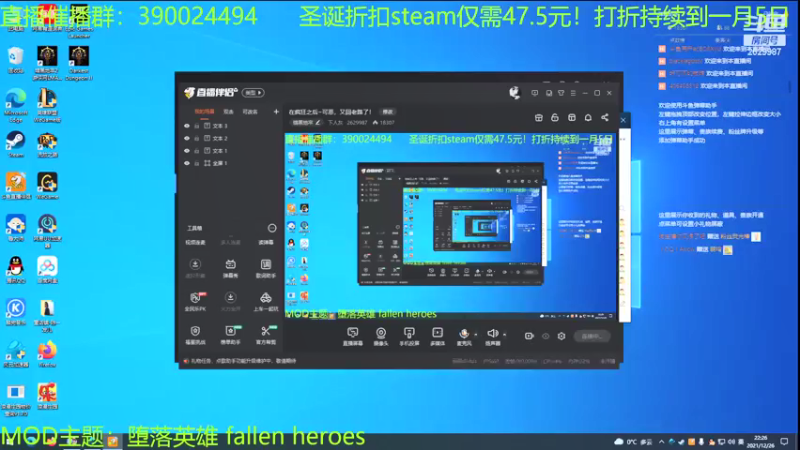This screenshot has height=450, width=800.
Task: Hide the 文本 3 layer with its eye icon
Action: click(x=187, y=126)
